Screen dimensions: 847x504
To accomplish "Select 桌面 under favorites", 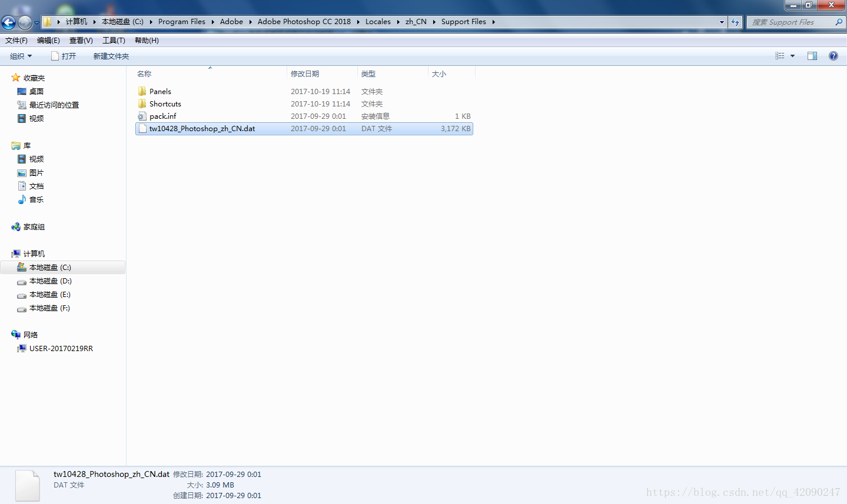I will click(x=36, y=91).
